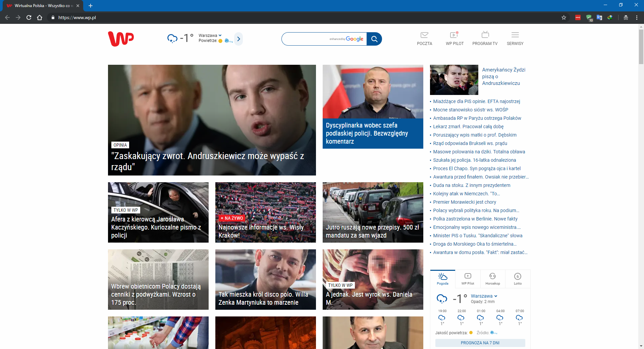This screenshot has height=349, width=644.
Task: Expand the weather panel arrow next to Powietrze
Action: [238, 39]
